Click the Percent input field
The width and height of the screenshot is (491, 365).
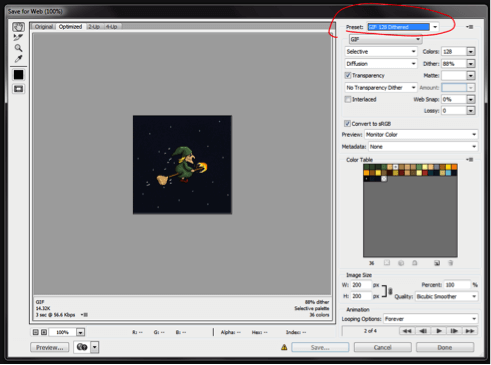pyautogui.click(x=457, y=285)
